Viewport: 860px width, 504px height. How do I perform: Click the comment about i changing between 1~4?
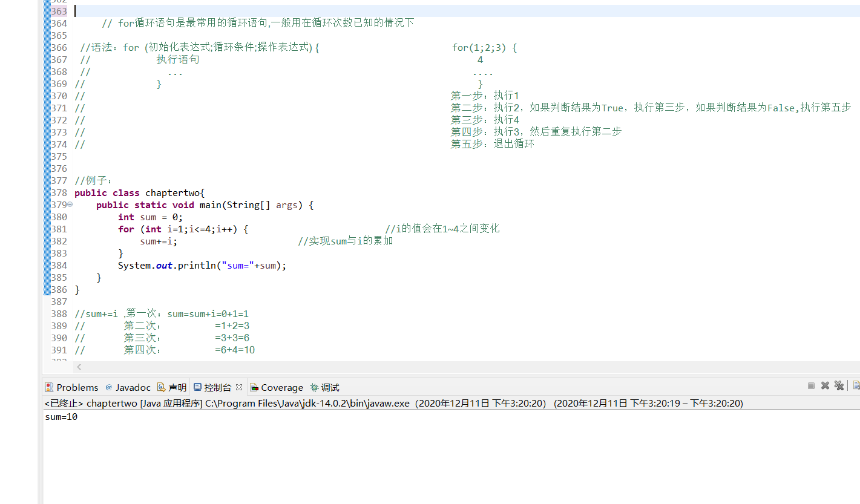click(442, 229)
